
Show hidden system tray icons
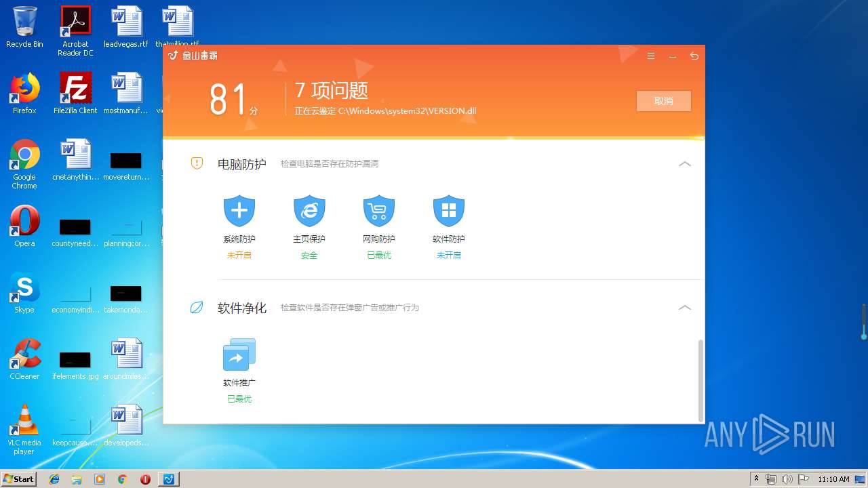pos(756,479)
